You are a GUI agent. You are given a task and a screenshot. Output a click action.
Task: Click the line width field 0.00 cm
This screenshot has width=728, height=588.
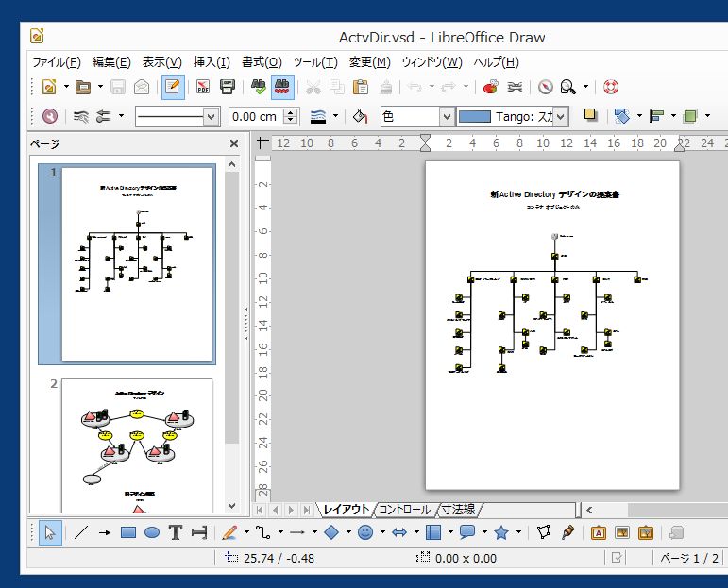click(x=256, y=116)
